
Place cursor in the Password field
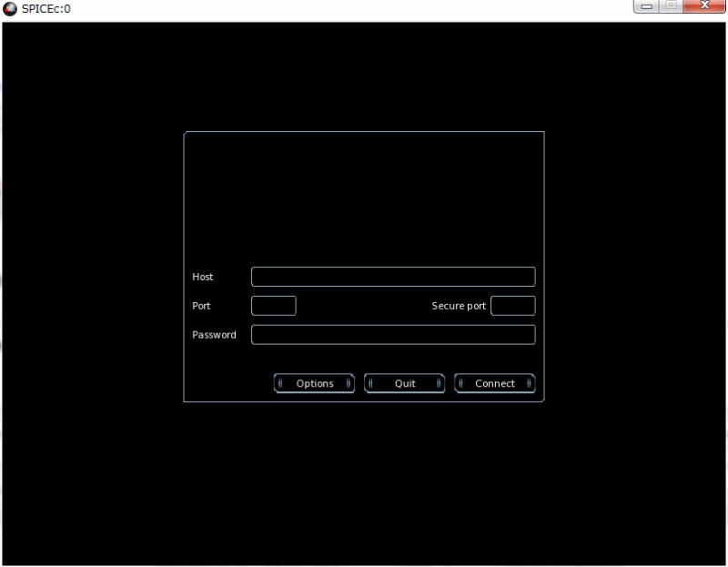point(393,335)
